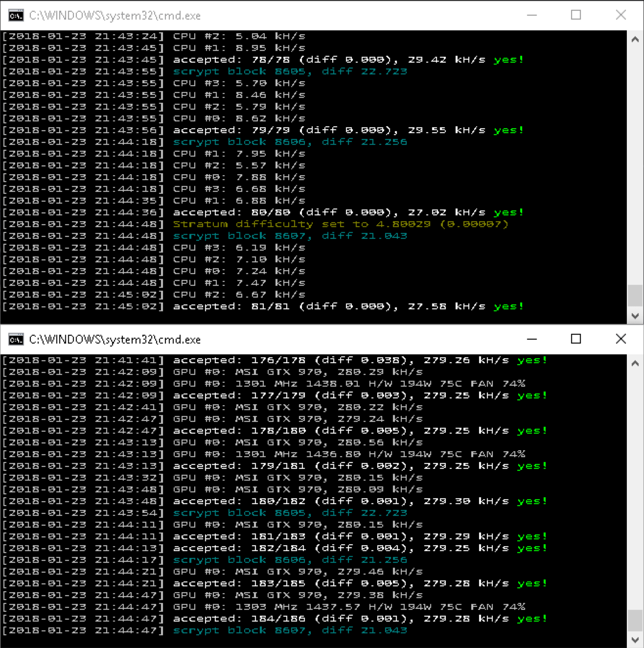Click the 'accepted: 177/179' line
The image size is (644, 648).
click(x=275, y=395)
